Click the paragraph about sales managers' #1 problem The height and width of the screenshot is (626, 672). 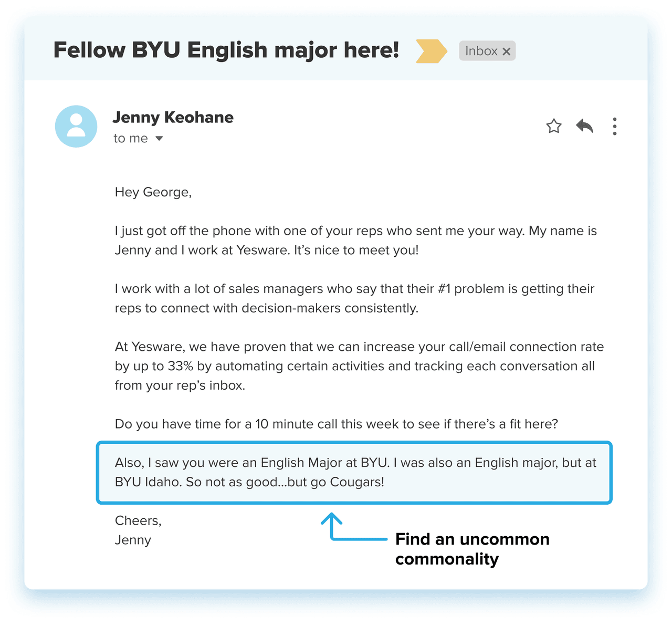[x=354, y=298]
